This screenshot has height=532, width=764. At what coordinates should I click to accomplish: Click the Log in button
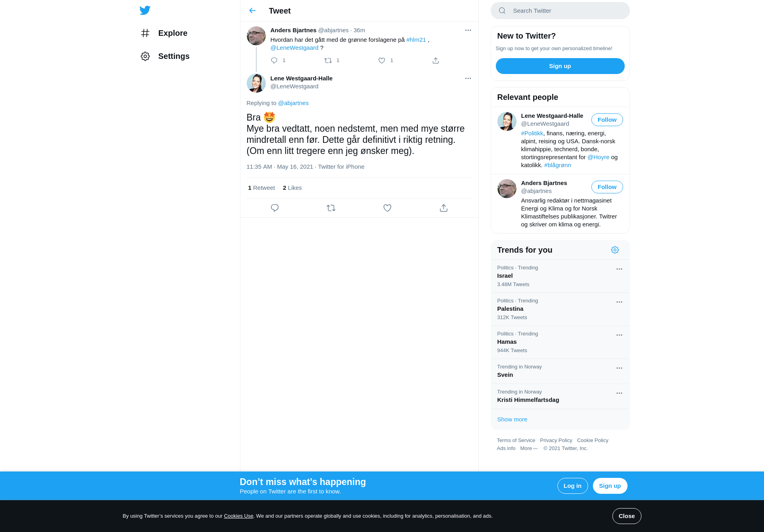click(573, 486)
